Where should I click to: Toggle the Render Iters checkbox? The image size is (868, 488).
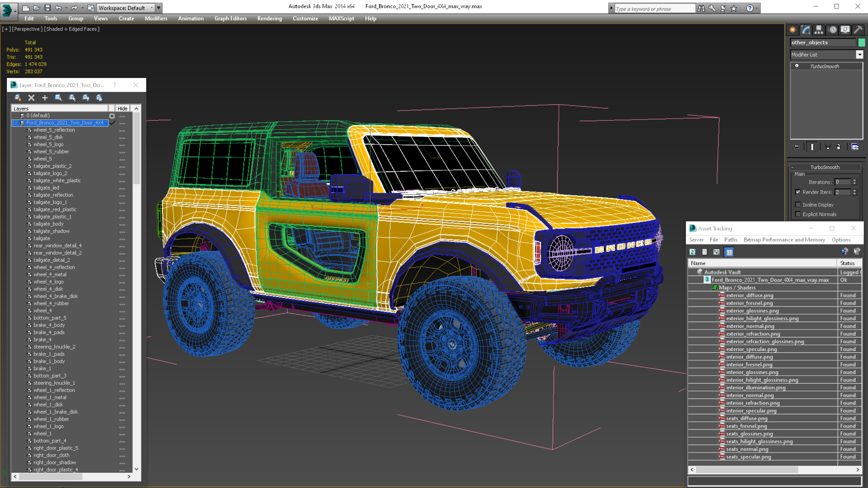pos(798,192)
